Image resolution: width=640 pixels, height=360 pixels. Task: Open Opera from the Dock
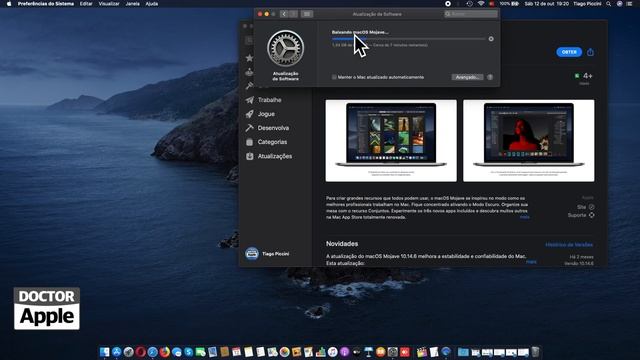141,352
